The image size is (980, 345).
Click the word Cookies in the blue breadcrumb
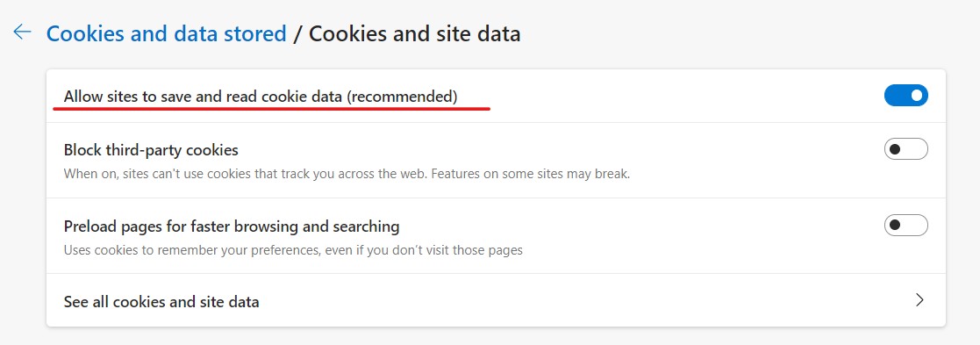pos(85,33)
